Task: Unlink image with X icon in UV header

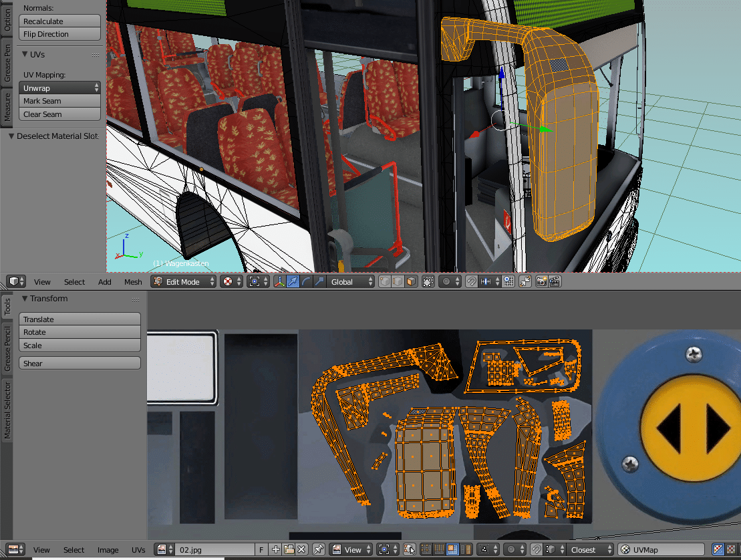Action: pos(302,550)
